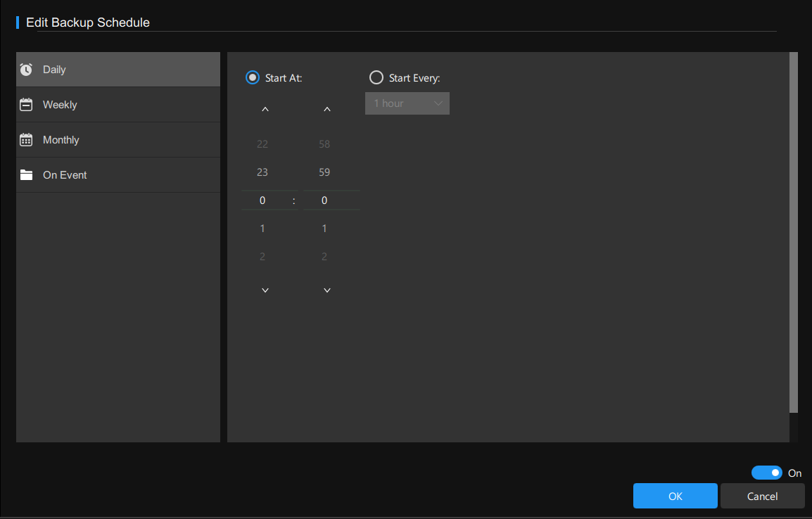Select the Start Every radio button

tap(376, 77)
